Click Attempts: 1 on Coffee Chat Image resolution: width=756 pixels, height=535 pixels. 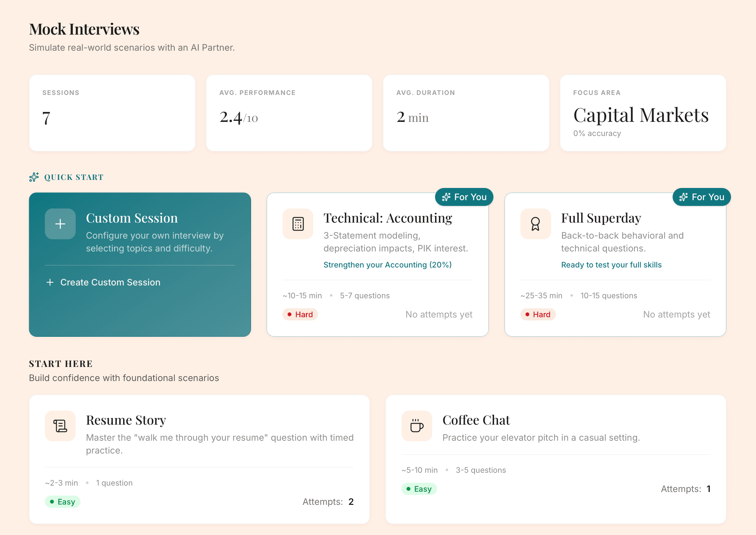point(685,489)
